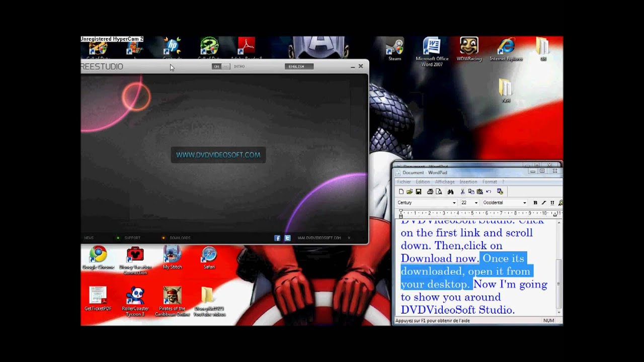Image resolution: width=644 pixels, height=362 pixels.
Task: Toggle Bold formatting in WordPad
Action: click(535, 203)
